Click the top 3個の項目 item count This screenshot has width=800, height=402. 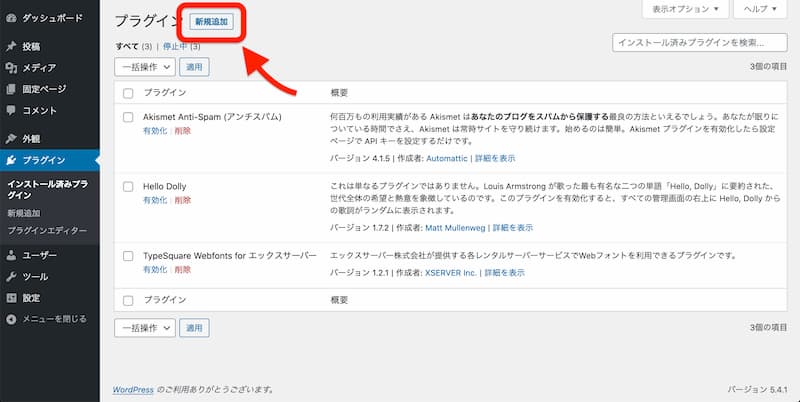coord(768,67)
